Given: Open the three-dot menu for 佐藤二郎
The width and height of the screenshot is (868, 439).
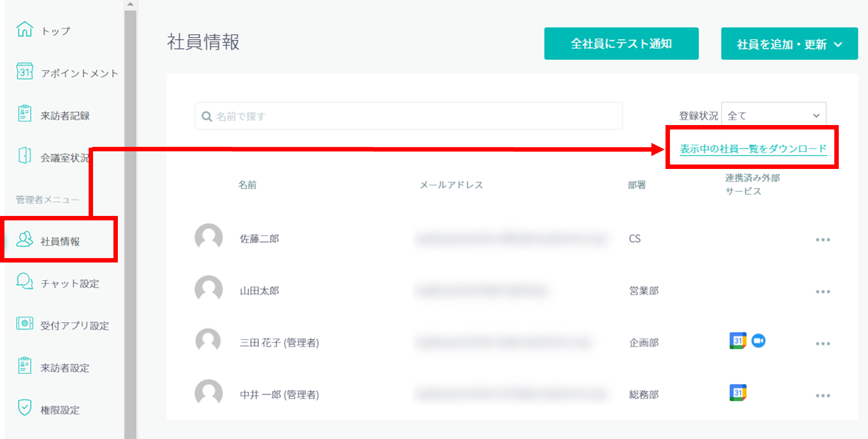Looking at the screenshot, I should pyautogui.click(x=822, y=240).
